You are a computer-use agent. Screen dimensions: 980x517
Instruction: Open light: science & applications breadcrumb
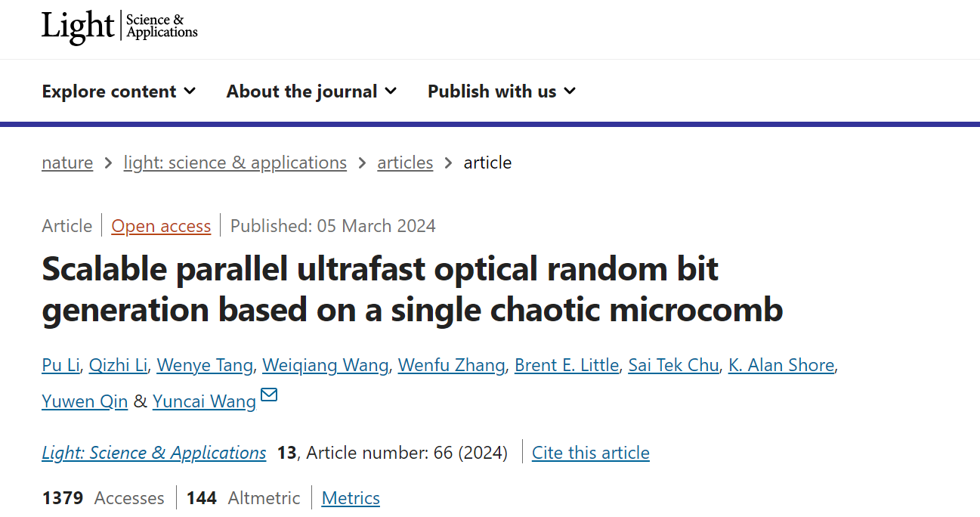click(235, 163)
